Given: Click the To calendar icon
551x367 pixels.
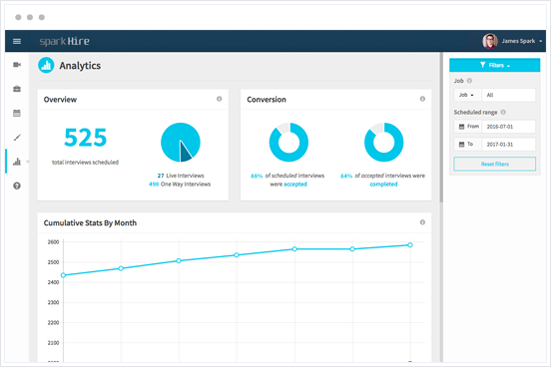Looking at the screenshot, I should 461,144.
